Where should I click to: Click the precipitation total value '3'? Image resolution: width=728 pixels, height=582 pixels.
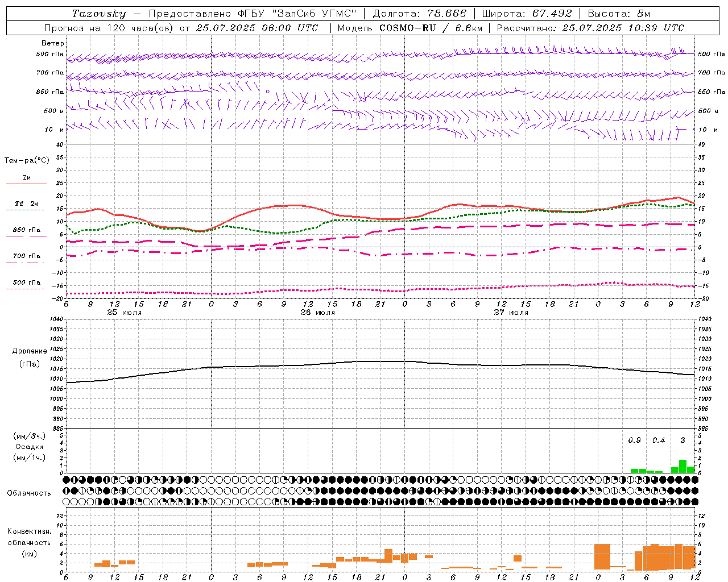pyautogui.click(x=683, y=440)
